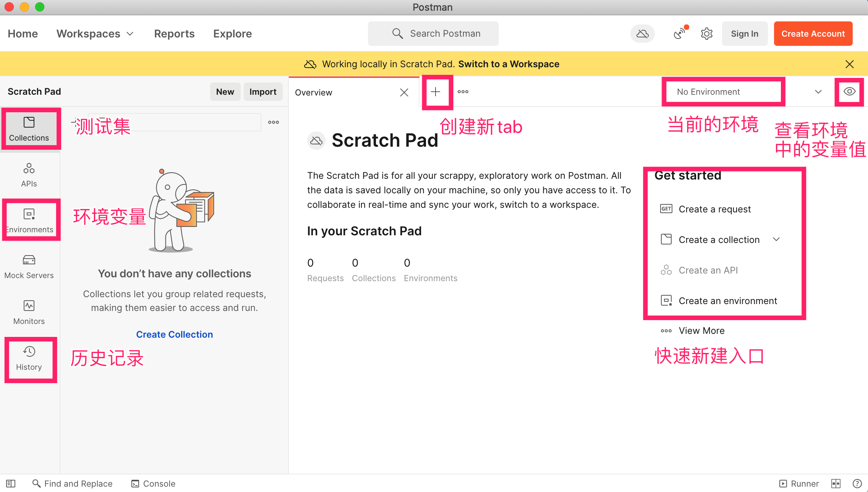Screen dimensions: 868x492
Task: Click the Create a request GET icon
Action: [x=666, y=209]
